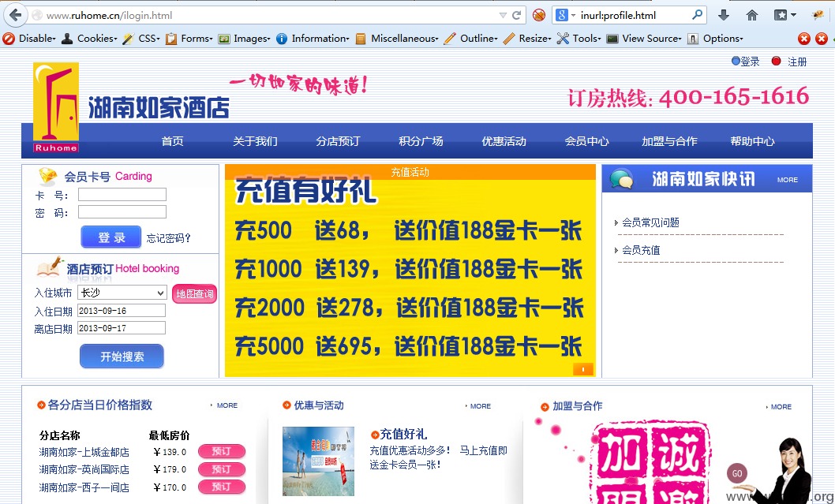Screen dimensions: 835x504
Task: Open the Resize toolbar menu
Action: pos(527,39)
